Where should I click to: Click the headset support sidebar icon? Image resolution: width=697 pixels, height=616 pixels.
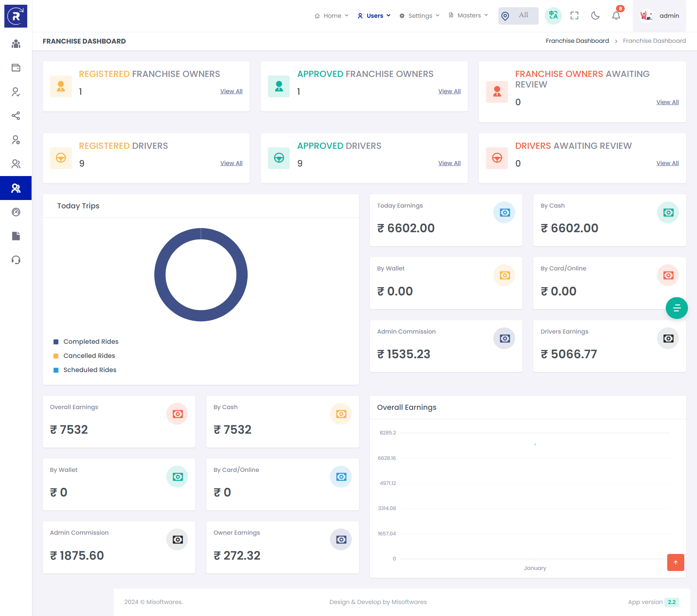pos(16,260)
